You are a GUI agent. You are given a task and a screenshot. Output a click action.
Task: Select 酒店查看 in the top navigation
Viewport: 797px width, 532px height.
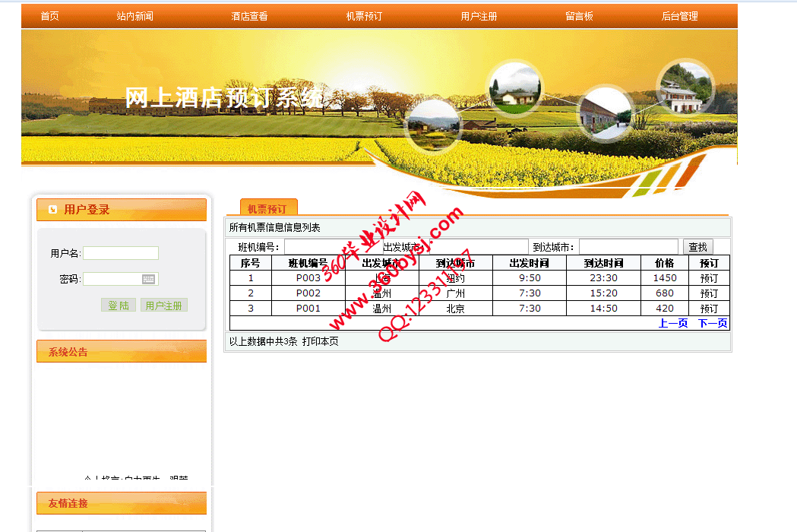[x=249, y=16]
